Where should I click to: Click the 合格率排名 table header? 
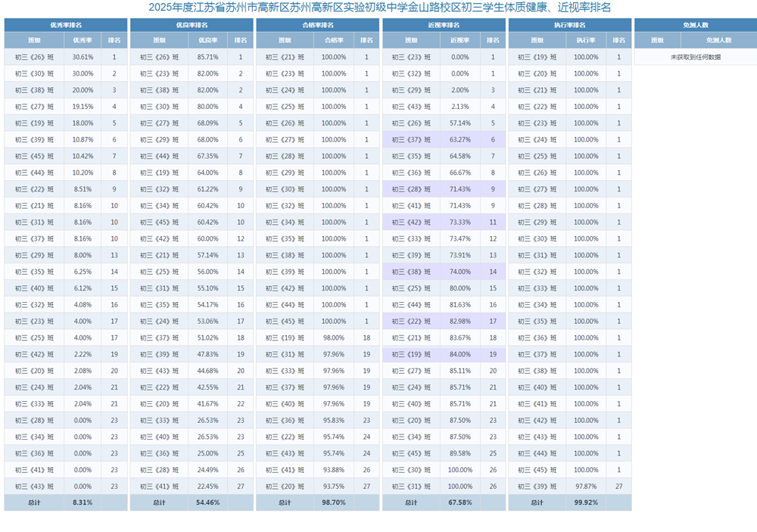pos(318,25)
